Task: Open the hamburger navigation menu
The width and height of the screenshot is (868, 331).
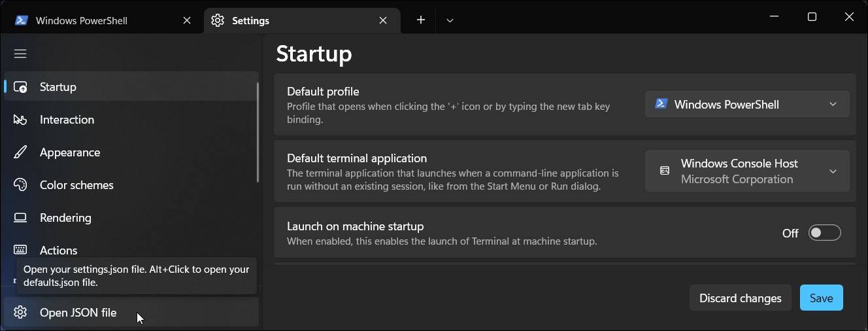Action: [x=20, y=54]
